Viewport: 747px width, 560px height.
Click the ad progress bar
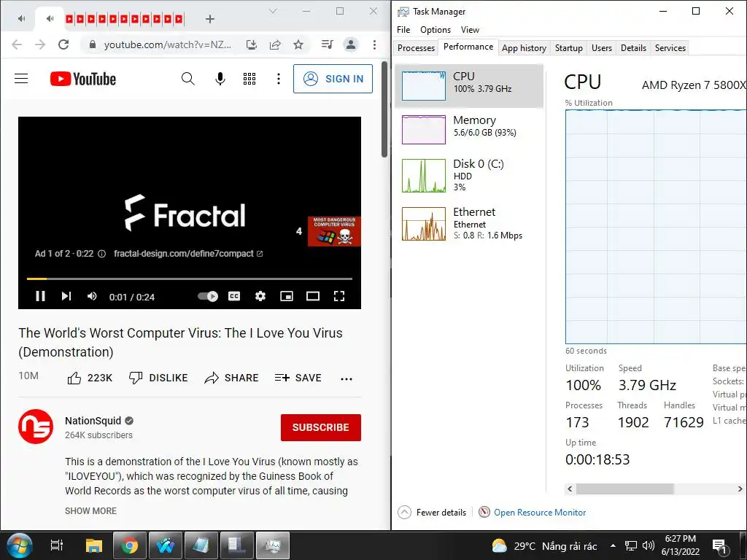tap(190, 279)
